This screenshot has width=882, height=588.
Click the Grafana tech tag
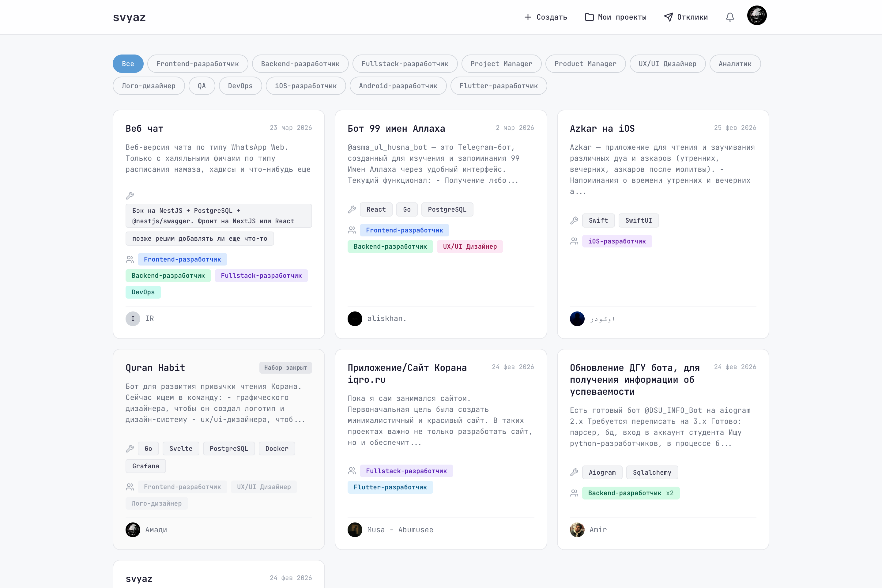(x=145, y=466)
